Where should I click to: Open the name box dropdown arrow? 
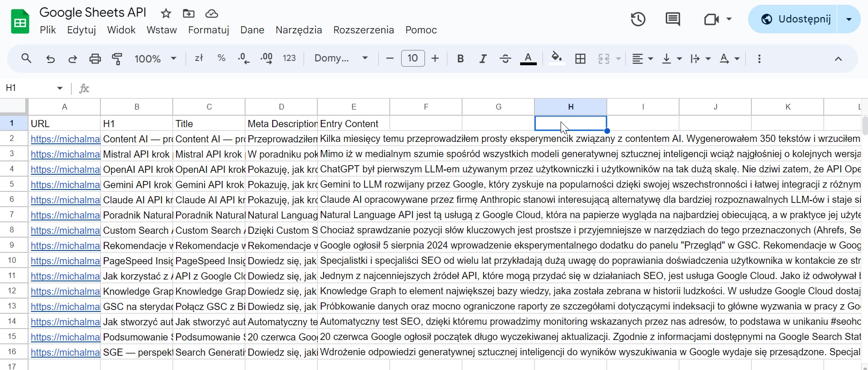point(59,88)
